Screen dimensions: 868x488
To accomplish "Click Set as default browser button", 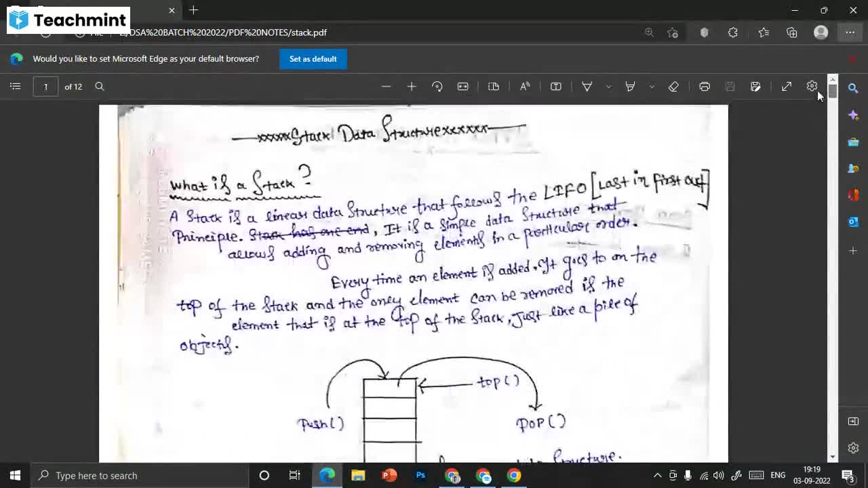I will [x=313, y=59].
